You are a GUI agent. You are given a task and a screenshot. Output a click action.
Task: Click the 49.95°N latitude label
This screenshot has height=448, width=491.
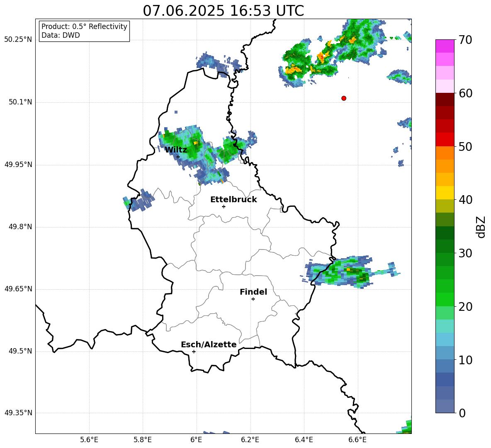pyautogui.click(x=18, y=164)
